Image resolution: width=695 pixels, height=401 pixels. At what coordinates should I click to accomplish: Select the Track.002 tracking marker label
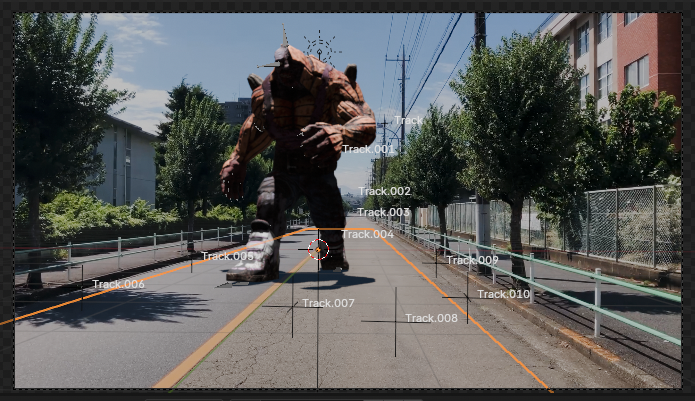[384, 191]
